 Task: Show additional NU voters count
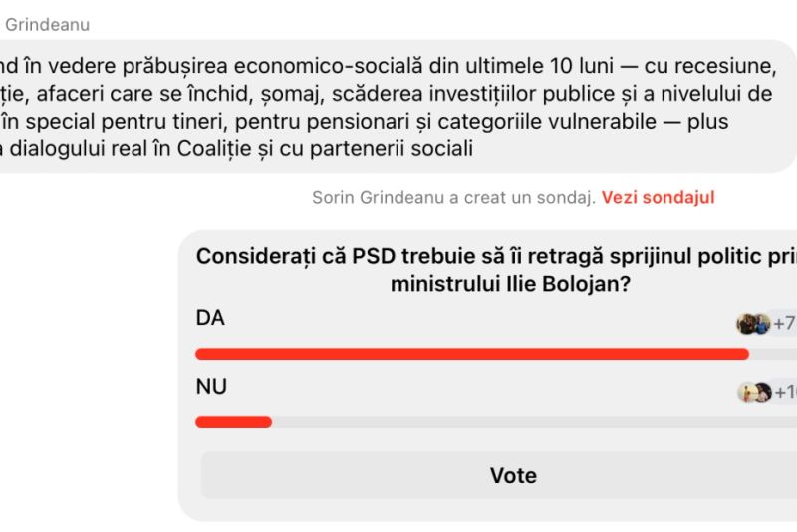[785, 393]
